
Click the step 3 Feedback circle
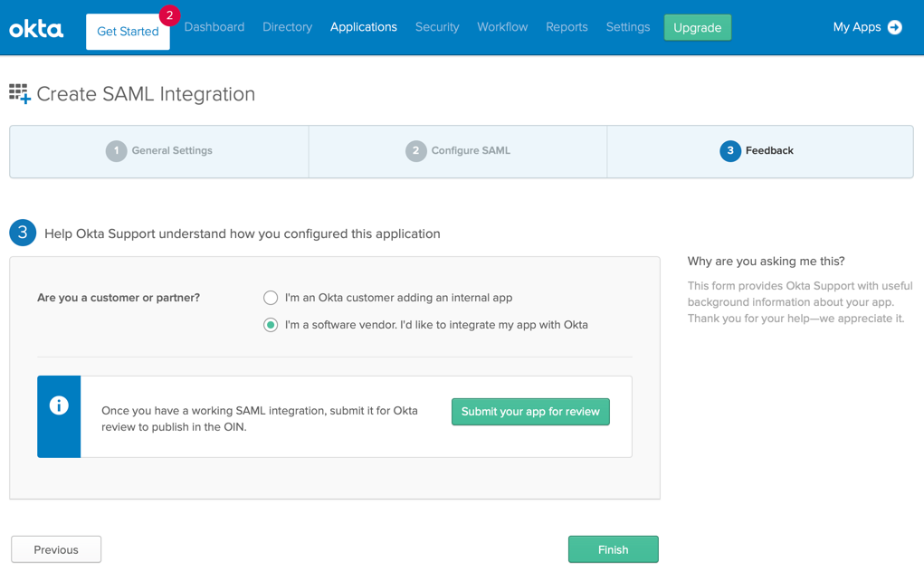(x=730, y=151)
